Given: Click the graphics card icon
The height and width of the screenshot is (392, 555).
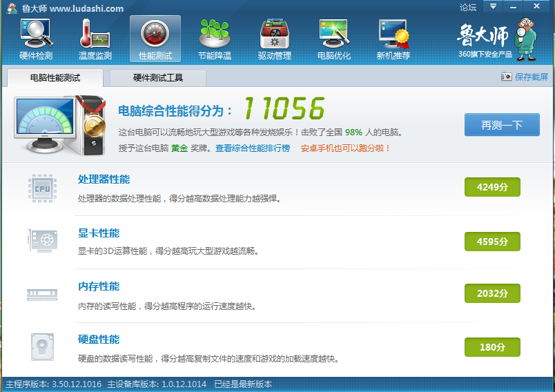Looking at the screenshot, I should click(x=43, y=241).
